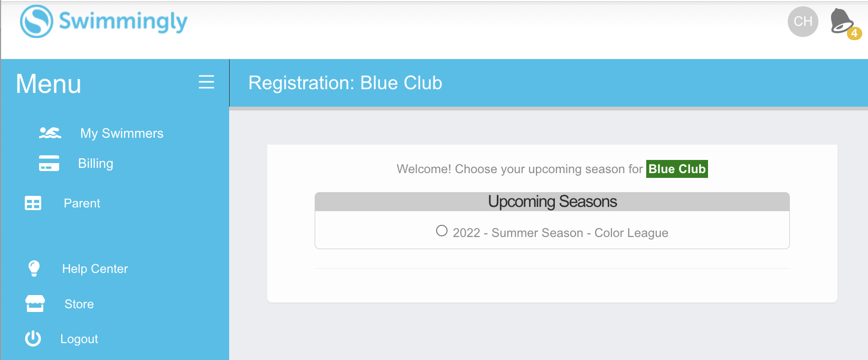Open the Parent menu entry
Image resolution: width=868 pixels, height=360 pixels.
point(82,204)
